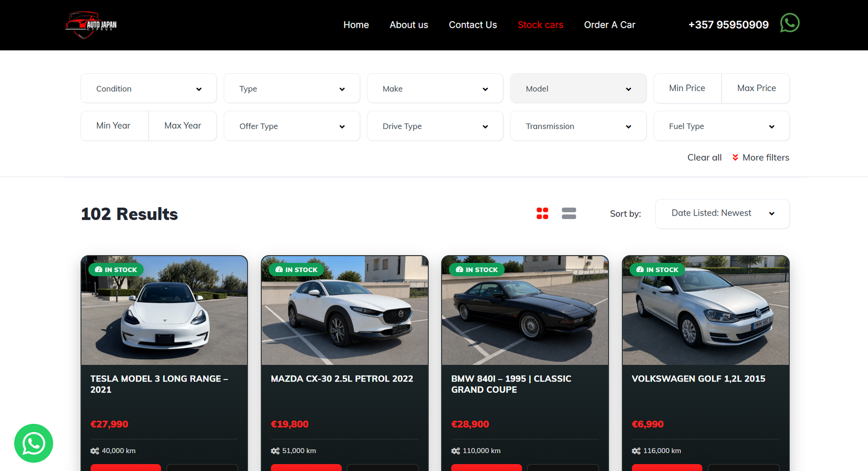
Task: Select Stock cars menu item
Action: (x=540, y=25)
